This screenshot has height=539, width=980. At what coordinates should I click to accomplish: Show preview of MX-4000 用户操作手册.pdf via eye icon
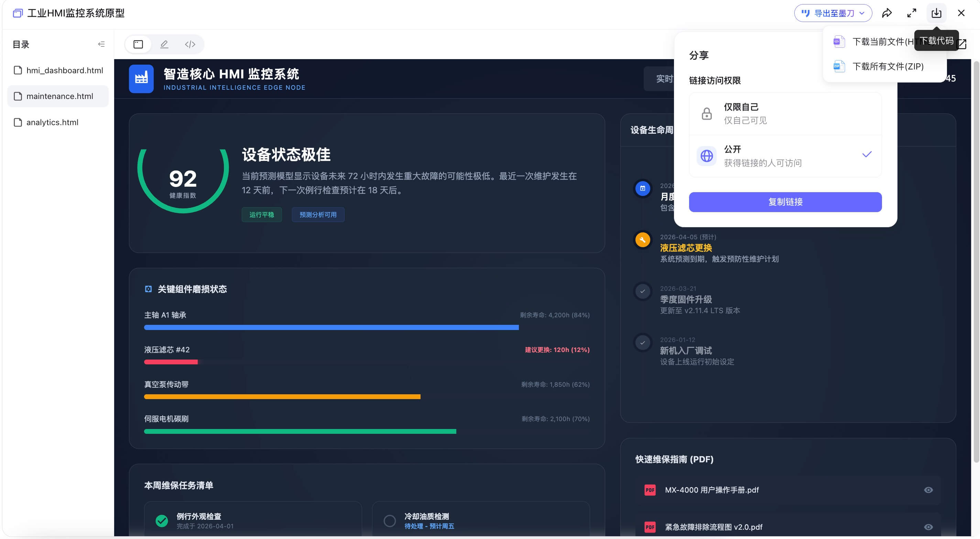tap(929, 490)
